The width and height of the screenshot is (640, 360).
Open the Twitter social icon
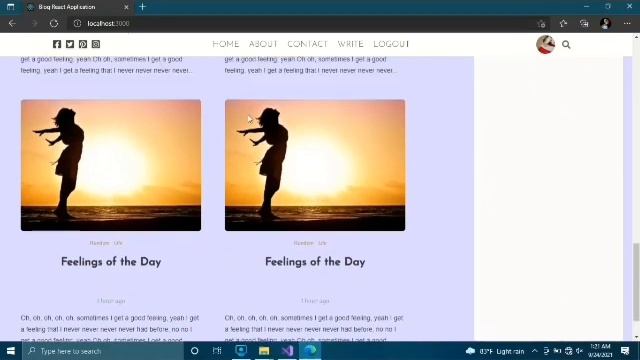click(70, 44)
